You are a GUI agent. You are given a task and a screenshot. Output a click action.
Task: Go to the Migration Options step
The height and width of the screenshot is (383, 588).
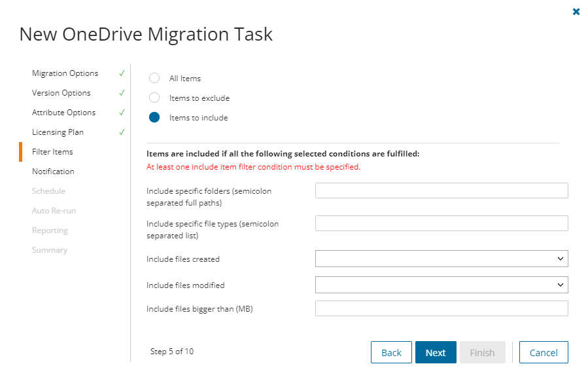click(65, 73)
